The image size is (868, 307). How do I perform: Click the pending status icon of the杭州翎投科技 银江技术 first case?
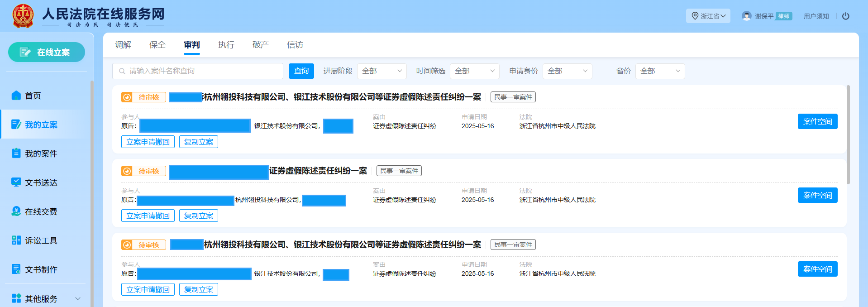point(127,97)
